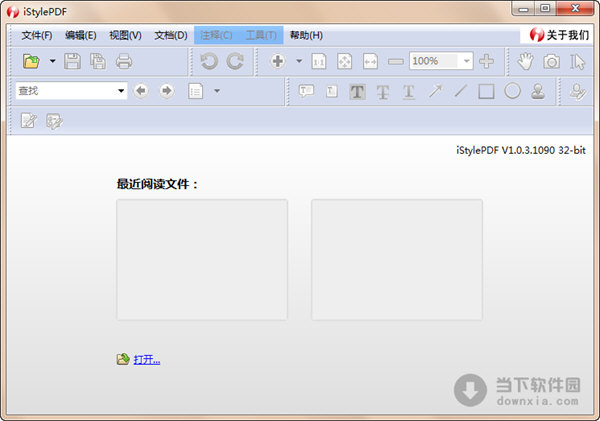Click the edit document pencil icon
This screenshot has width=600, height=421.
pos(29,121)
